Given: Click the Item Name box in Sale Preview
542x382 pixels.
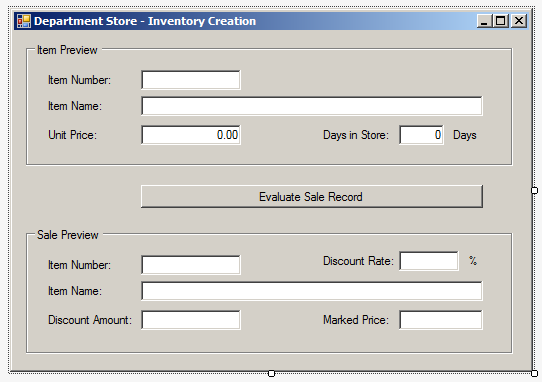Looking at the screenshot, I should coord(312,291).
